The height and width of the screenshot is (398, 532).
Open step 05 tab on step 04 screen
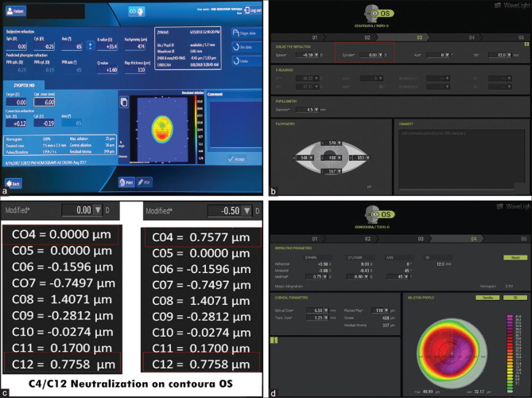(522, 239)
